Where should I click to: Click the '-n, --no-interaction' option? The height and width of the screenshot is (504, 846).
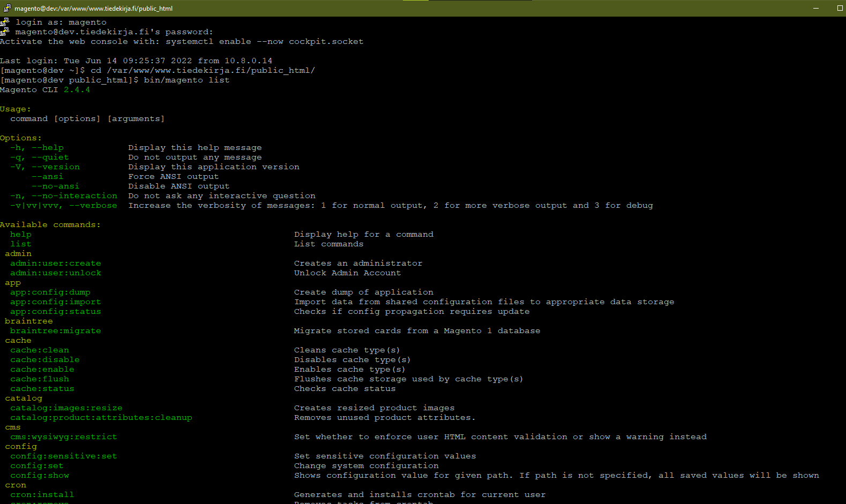tap(64, 196)
